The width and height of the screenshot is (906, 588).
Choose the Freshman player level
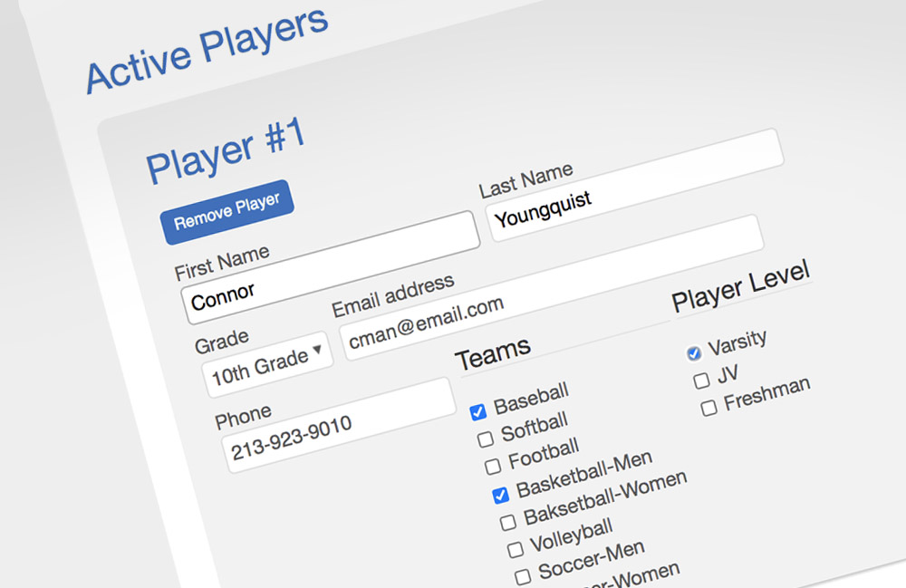click(x=709, y=409)
